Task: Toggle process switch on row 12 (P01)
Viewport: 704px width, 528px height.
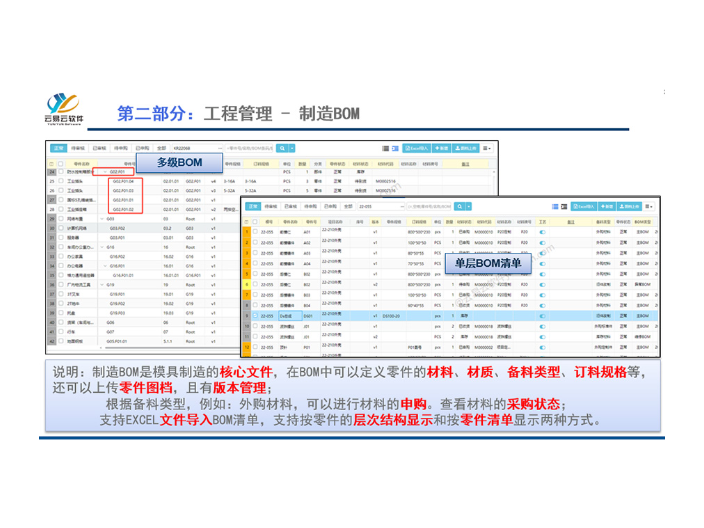Action: [542, 348]
